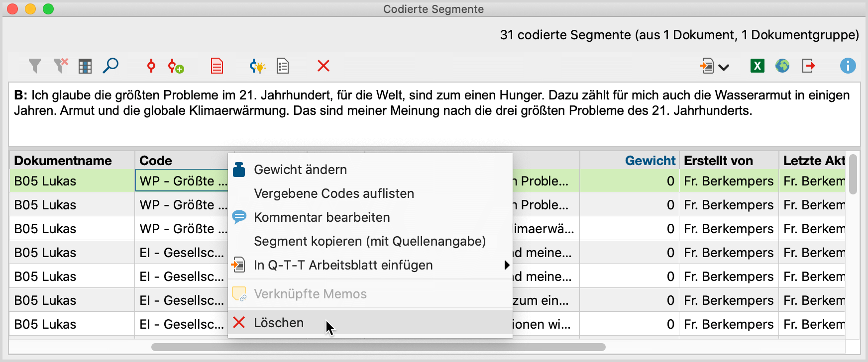Sort by 'Dokumentname' column header
Image resolution: width=868 pixels, height=362 pixels.
(x=72, y=161)
